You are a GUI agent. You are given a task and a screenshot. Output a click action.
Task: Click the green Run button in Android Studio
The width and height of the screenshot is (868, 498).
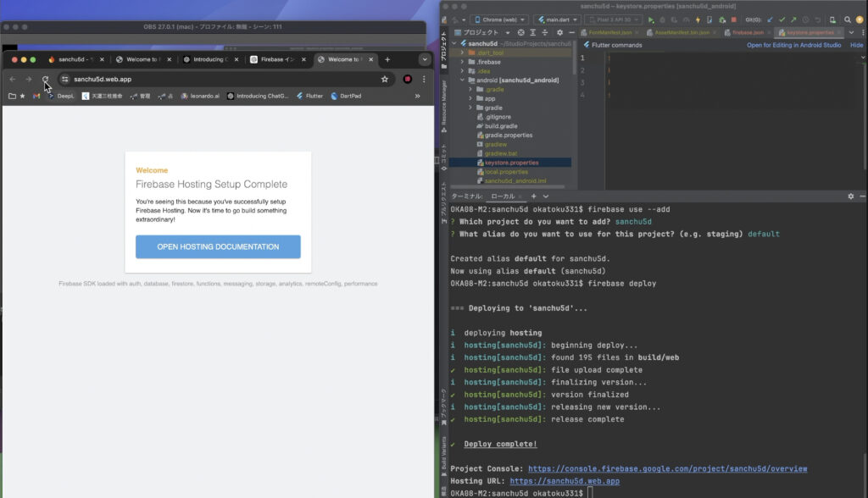click(651, 19)
